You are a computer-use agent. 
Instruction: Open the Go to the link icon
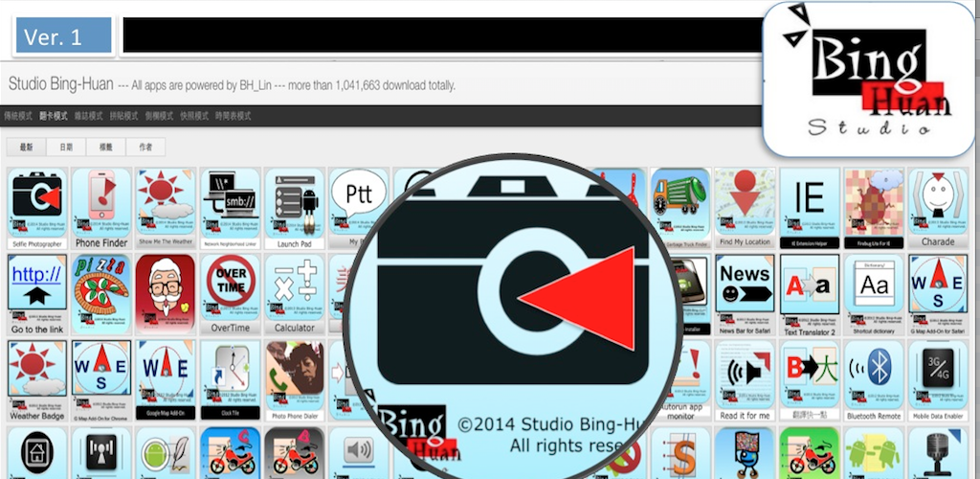(x=37, y=294)
